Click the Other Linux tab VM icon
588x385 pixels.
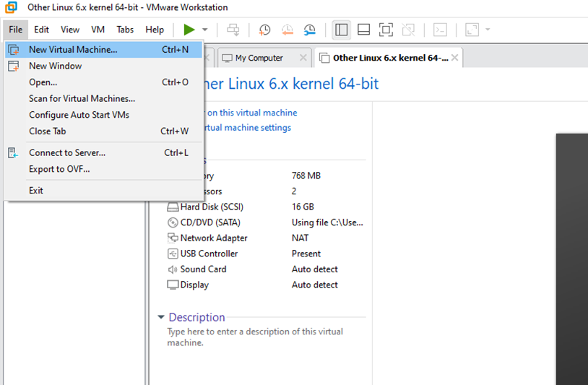[324, 58]
